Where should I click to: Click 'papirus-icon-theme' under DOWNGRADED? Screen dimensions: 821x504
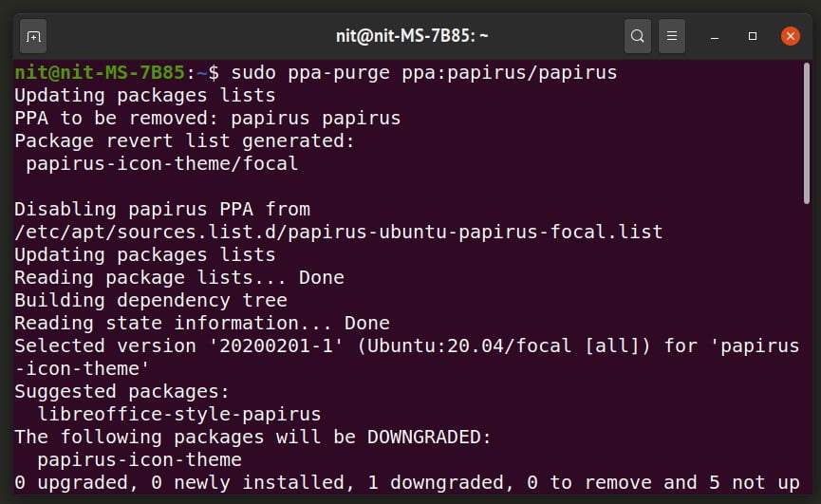(x=140, y=460)
